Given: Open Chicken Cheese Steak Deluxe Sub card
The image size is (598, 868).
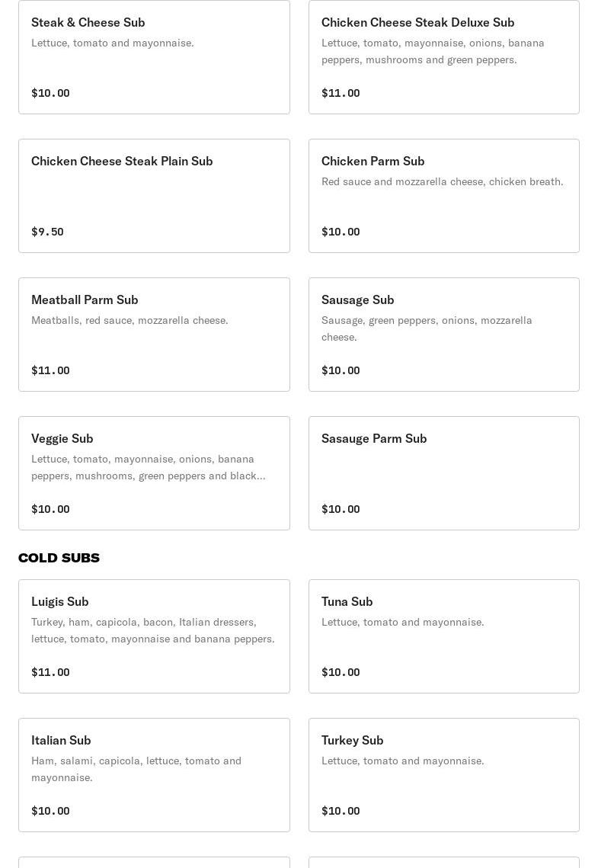Looking at the screenshot, I should (x=443, y=57).
